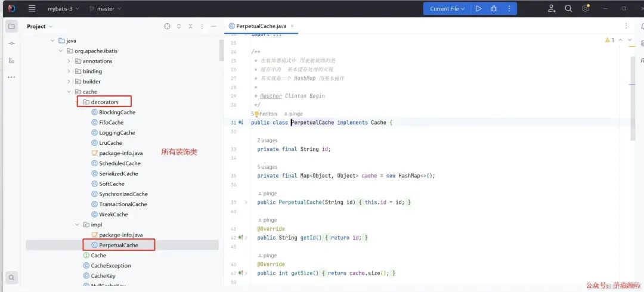Click the editor vertical scrollbar
The width and height of the screenshot is (644, 292).
[x=633, y=98]
